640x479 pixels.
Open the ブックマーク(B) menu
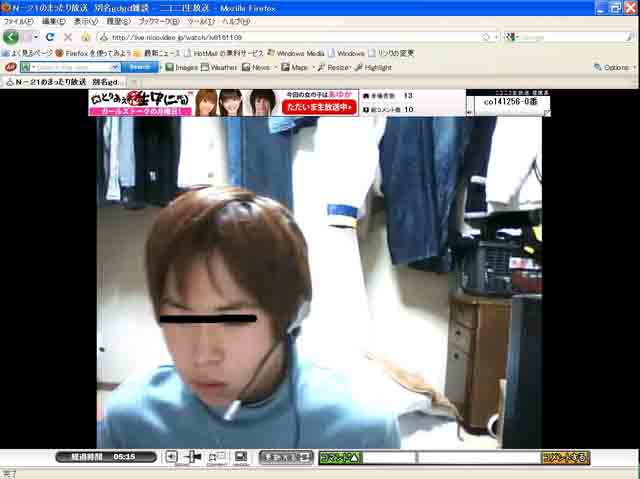click(160, 21)
